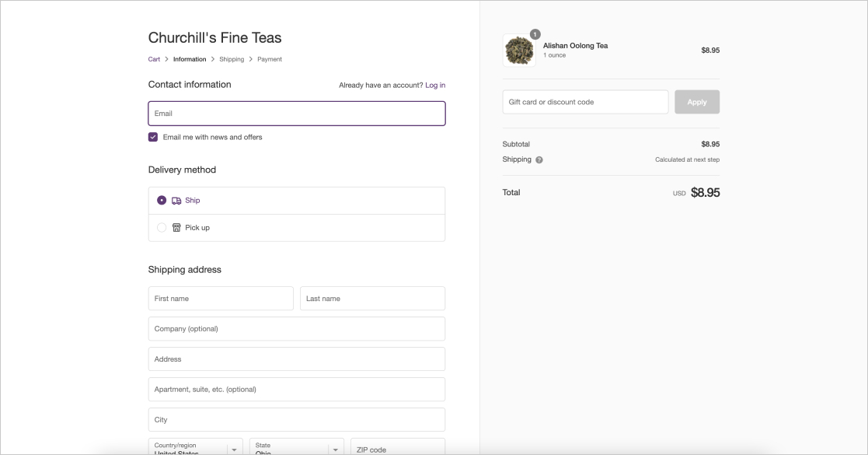Viewport: 868px width, 455px height.
Task: Click the Alishan Oolong Tea product name
Action: [575, 46]
